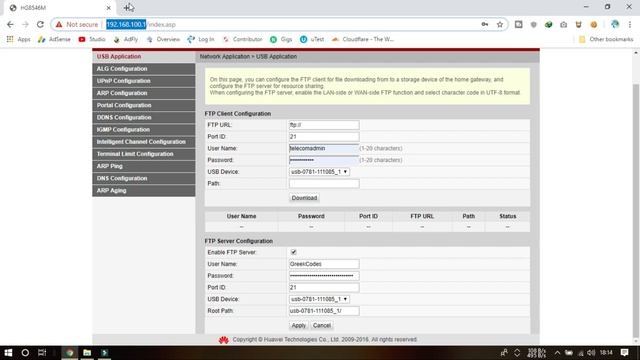This screenshot has width=640, height=360.
Task: Click the FTP client Path field
Action: coord(324,184)
